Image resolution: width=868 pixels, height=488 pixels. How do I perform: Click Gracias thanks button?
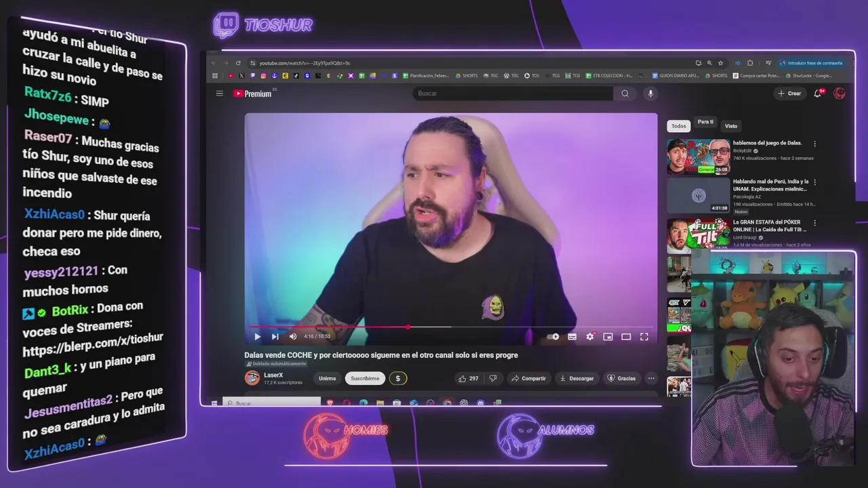622,378
